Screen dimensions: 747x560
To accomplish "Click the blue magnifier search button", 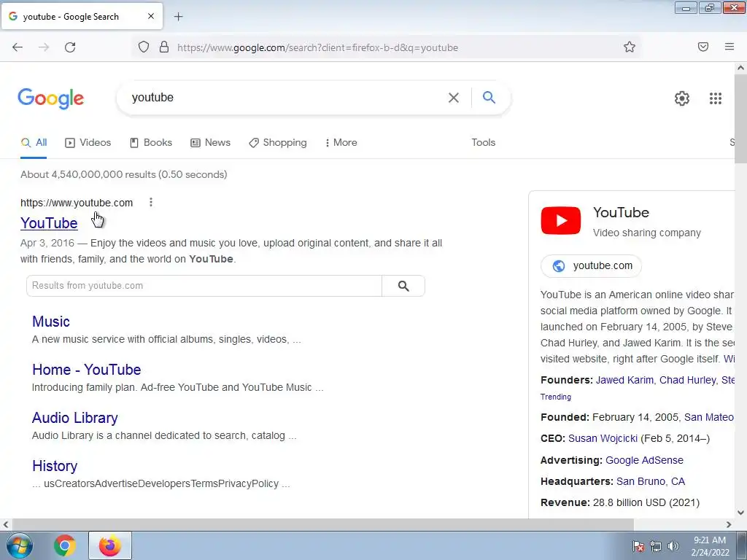I will pyautogui.click(x=489, y=98).
